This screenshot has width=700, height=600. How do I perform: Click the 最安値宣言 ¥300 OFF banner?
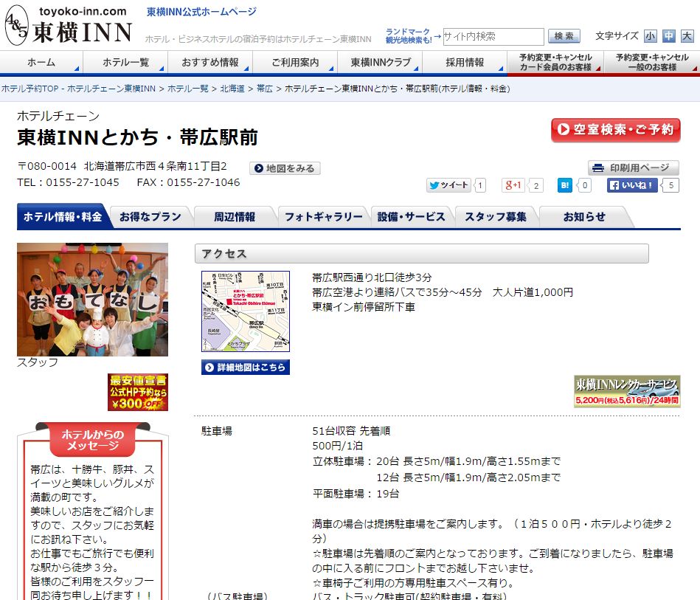(x=138, y=392)
